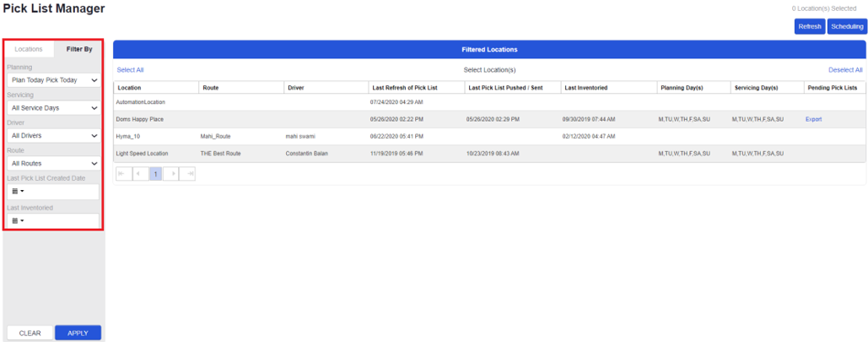
Task: Open the Last Pick List Created Date calendar icon
Action: point(16,192)
